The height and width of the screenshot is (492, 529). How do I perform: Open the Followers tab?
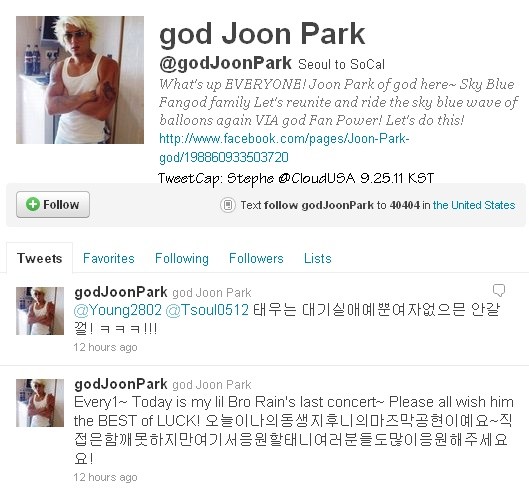[x=256, y=258]
